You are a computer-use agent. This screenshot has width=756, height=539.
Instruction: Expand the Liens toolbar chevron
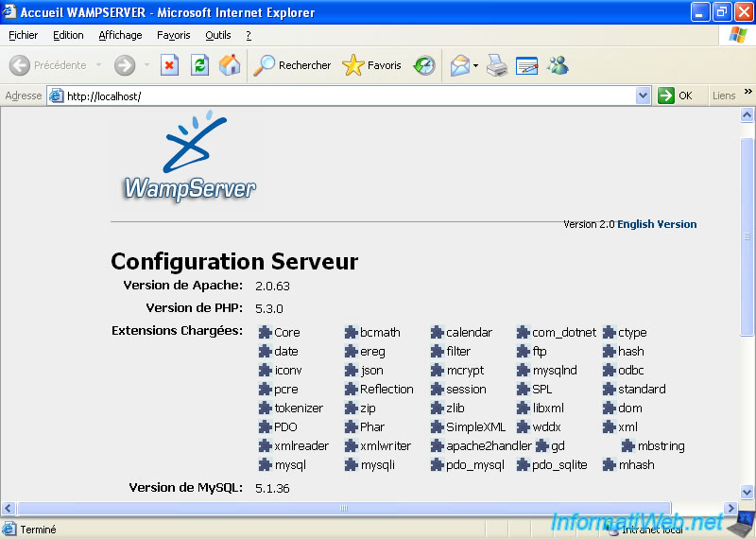[747, 91]
